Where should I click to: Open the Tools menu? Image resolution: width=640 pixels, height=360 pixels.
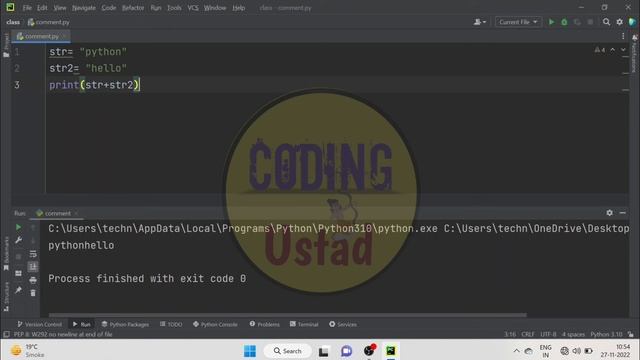(174, 8)
